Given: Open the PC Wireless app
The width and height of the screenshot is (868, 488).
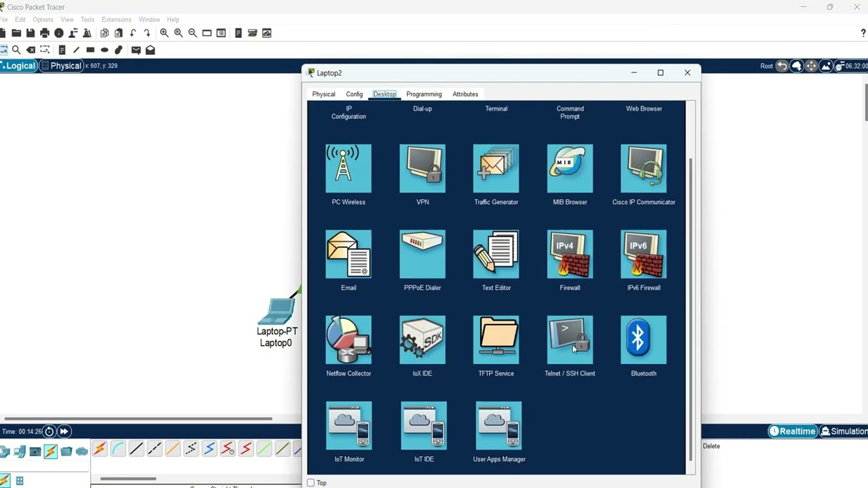Looking at the screenshot, I should [x=349, y=168].
